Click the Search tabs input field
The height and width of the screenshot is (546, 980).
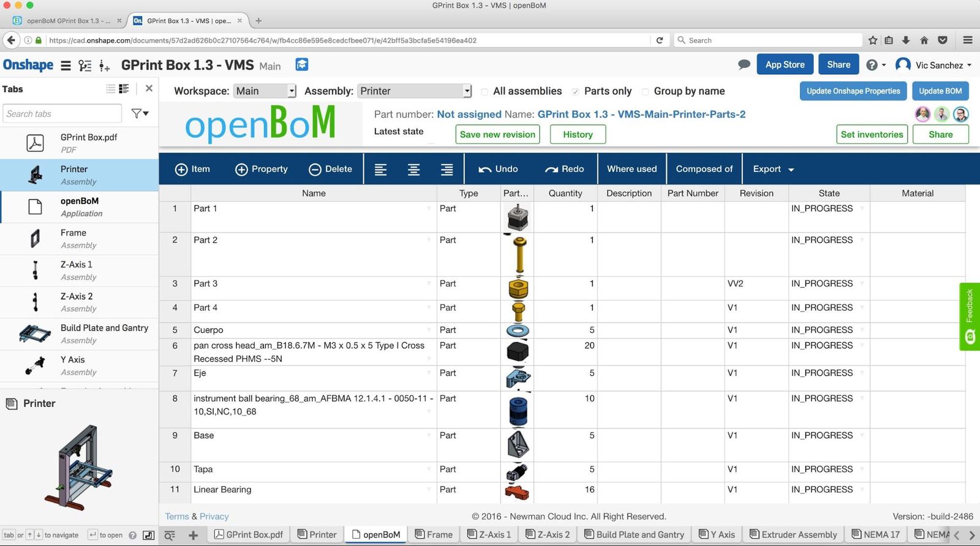point(62,114)
